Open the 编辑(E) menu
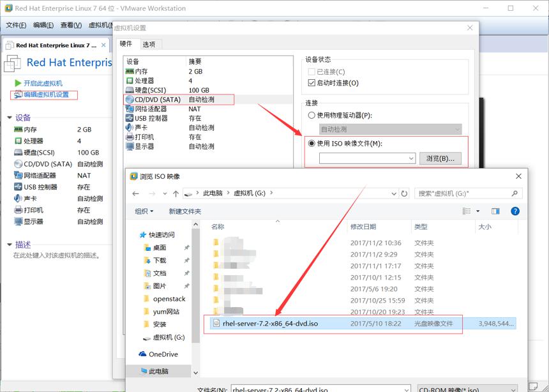 point(43,26)
